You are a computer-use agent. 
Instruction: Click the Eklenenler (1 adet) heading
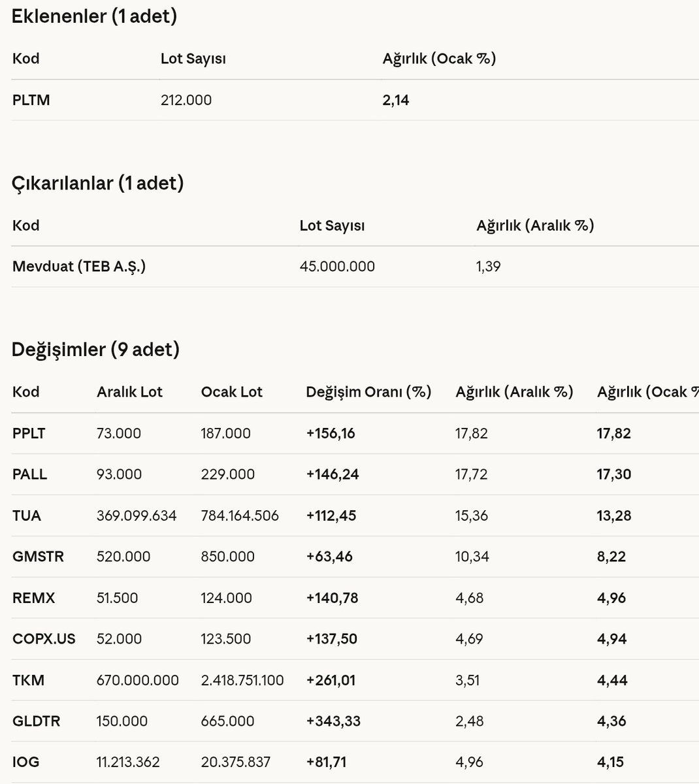click(95, 16)
